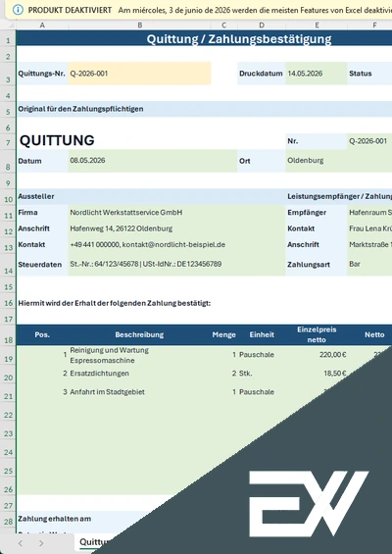Click the 'Zahlungsart' label cell

tap(317, 265)
